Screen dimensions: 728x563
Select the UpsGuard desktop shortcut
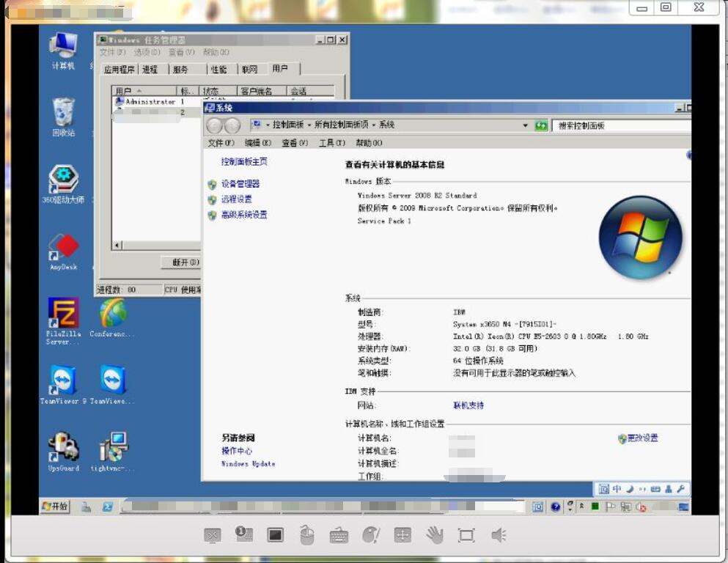point(64,452)
